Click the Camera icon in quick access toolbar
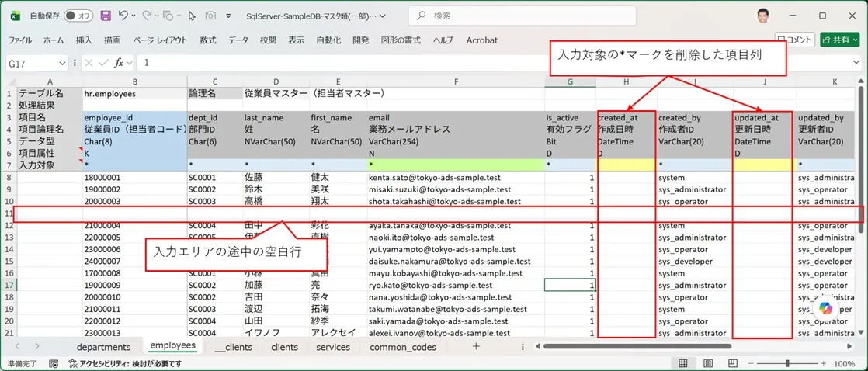Viewport: 868px width, 371px height. pyautogui.click(x=210, y=16)
